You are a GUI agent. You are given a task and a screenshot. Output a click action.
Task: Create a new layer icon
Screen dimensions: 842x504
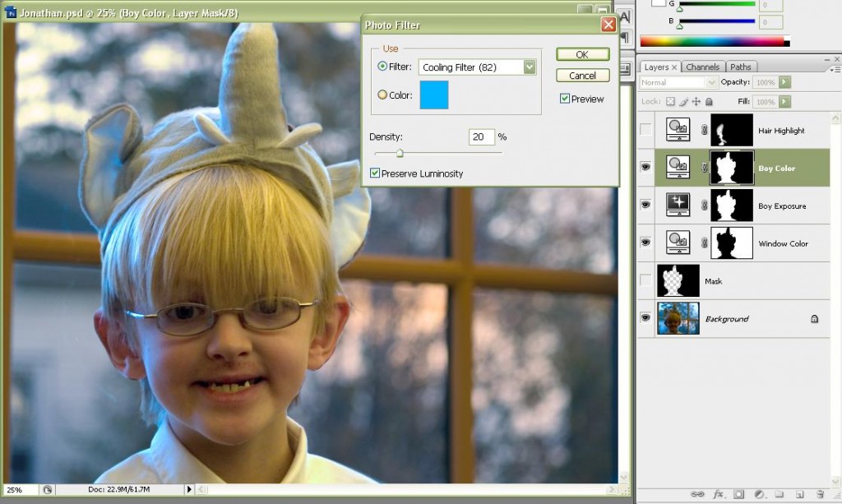point(799,494)
